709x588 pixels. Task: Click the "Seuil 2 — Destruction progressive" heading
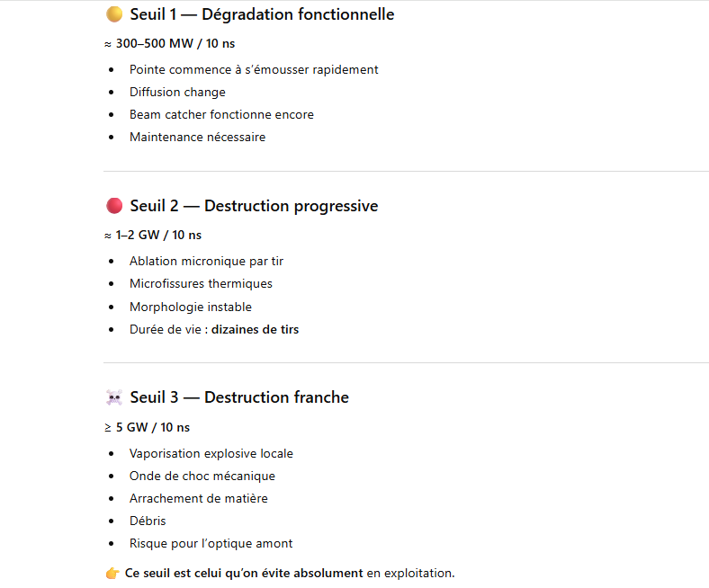(254, 206)
